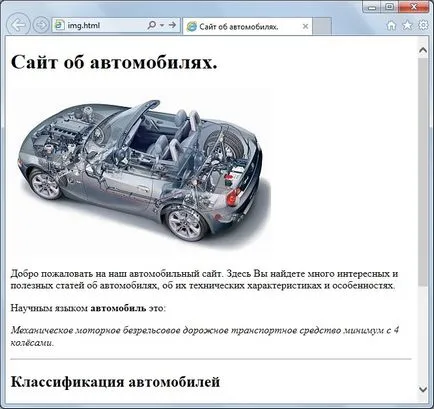Click the scrollbar up arrow
The width and height of the screenshot is (434, 409).
[x=423, y=50]
